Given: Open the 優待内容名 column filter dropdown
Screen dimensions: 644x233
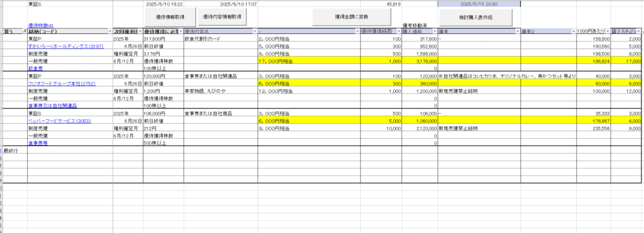Looking at the screenshot, I should [x=255, y=31].
